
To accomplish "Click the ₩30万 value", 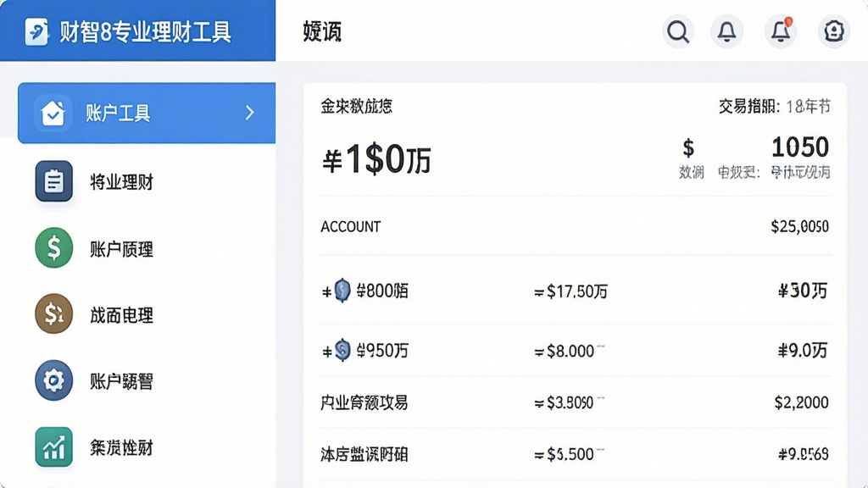I will coord(803,291).
